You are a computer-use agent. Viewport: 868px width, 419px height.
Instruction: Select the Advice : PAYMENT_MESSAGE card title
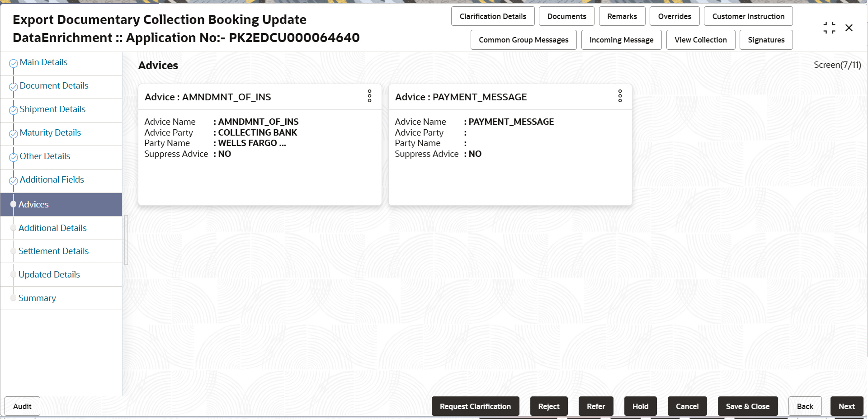(461, 97)
